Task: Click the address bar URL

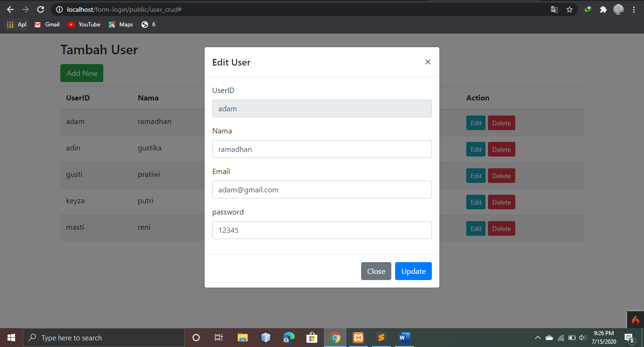Action: (124, 9)
